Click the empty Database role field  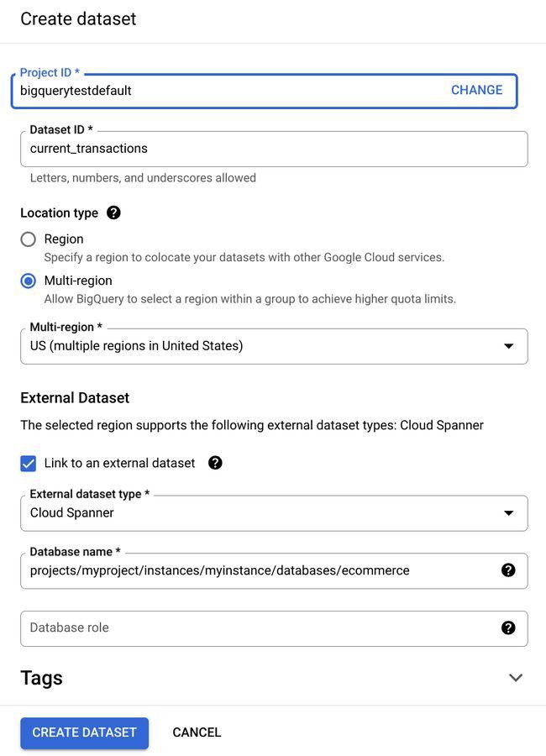click(x=252, y=626)
